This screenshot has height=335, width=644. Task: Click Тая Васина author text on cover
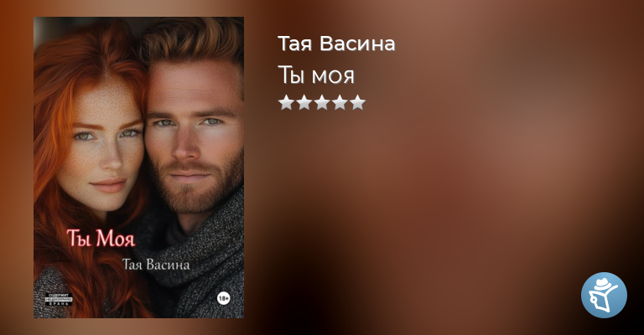click(x=156, y=265)
